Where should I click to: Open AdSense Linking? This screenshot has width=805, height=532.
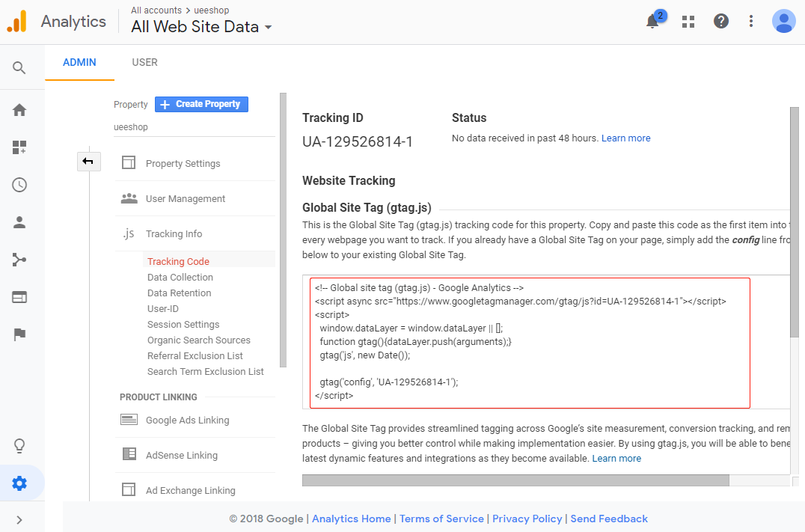182,456
